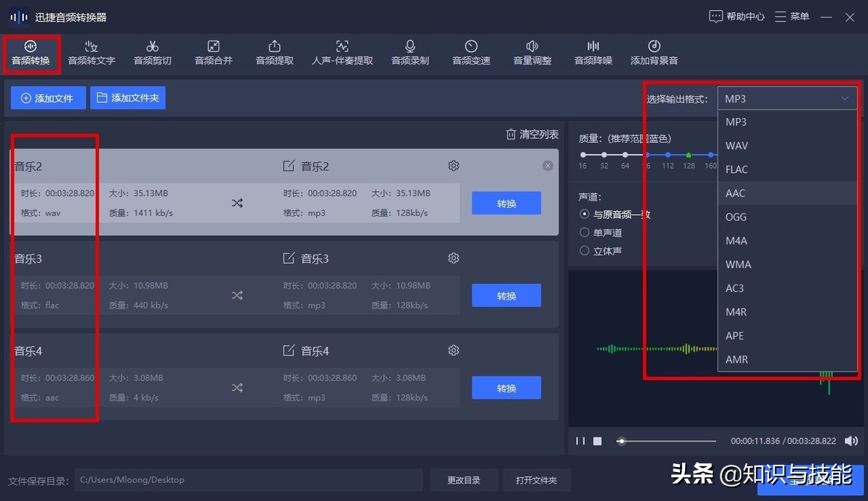The image size is (868, 501).
Task: Click the playback progress slider handle
Action: 621,441
